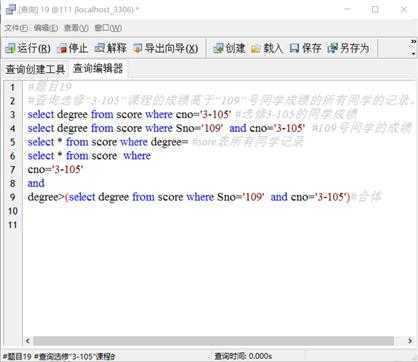The image size is (418, 362).
Task: Click the line 3 select degree statement
Action: [129, 114]
